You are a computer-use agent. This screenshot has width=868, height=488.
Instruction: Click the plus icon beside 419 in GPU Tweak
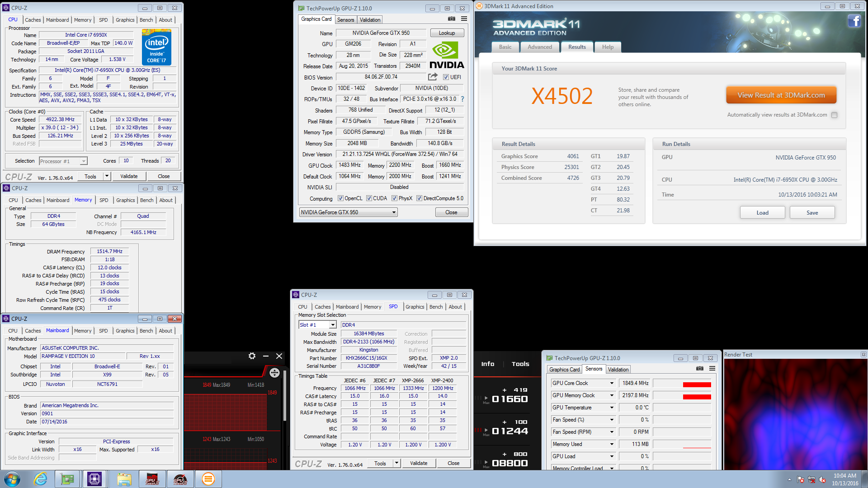pyautogui.click(x=505, y=390)
